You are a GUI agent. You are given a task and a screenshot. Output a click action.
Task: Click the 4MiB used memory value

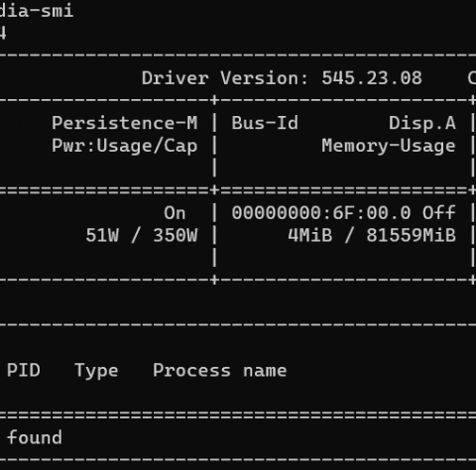pyautogui.click(x=310, y=235)
